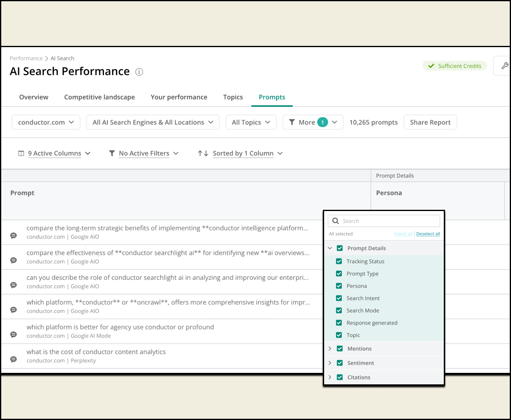Expand the Sentiment group
Image resolution: width=511 pixels, height=420 pixels.
click(x=330, y=363)
